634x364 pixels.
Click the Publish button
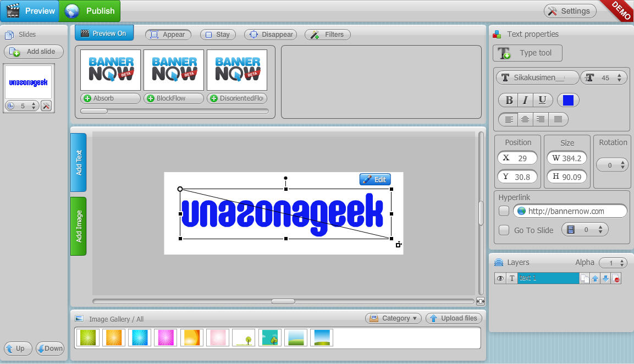pyautogui.click(x=90, y=10)
